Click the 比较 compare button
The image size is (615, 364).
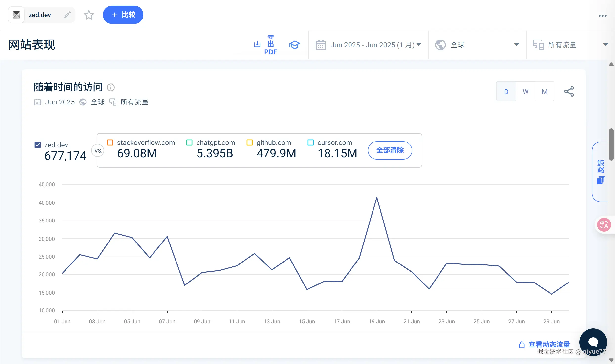coord(123,15)
